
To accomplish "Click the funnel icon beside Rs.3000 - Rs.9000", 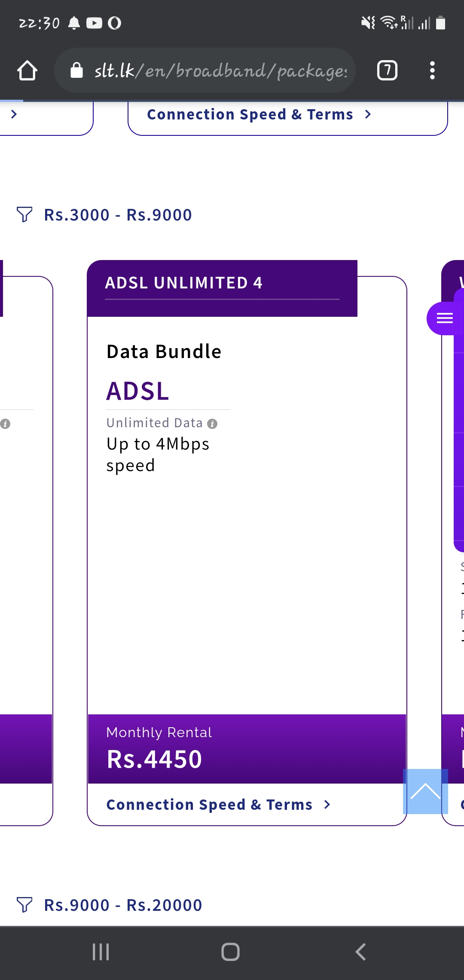I will [24, 214].
